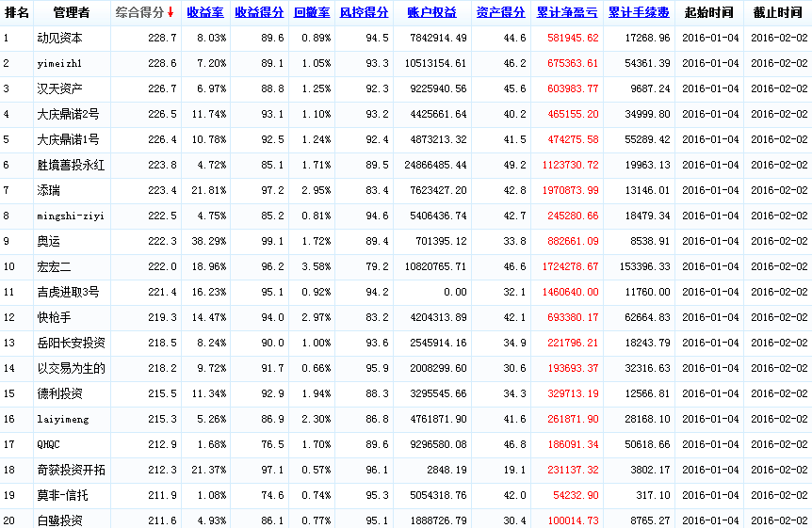Sort table by 收益率 column link
Screen dimensions: 812x528
click(x=205, y=12)
